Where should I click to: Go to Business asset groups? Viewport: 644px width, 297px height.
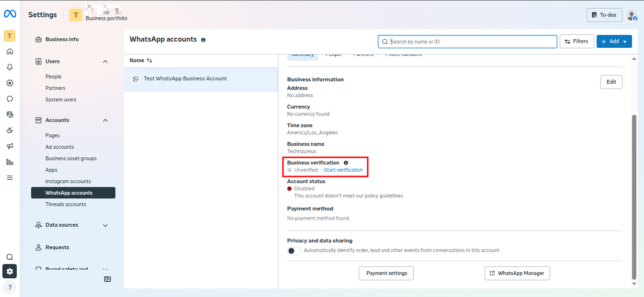71,158
